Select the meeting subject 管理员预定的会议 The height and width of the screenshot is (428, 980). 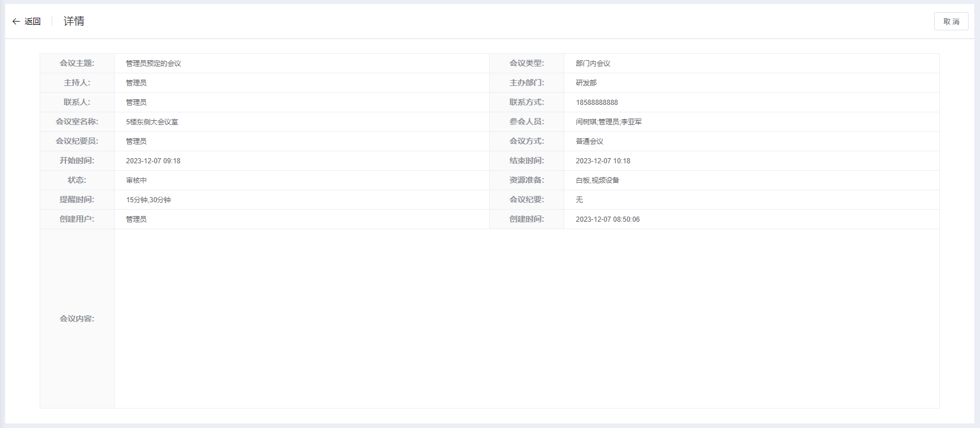pos(153,64)
